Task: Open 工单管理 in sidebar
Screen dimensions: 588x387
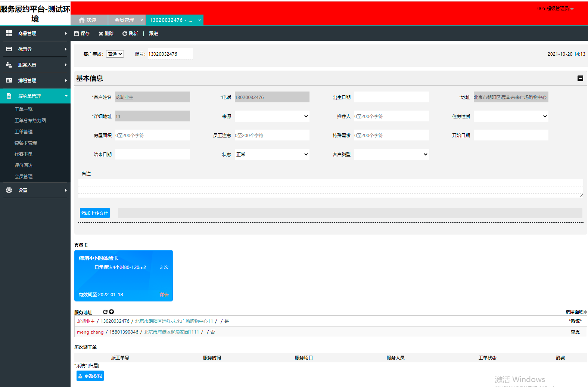Action: (24, 131)
